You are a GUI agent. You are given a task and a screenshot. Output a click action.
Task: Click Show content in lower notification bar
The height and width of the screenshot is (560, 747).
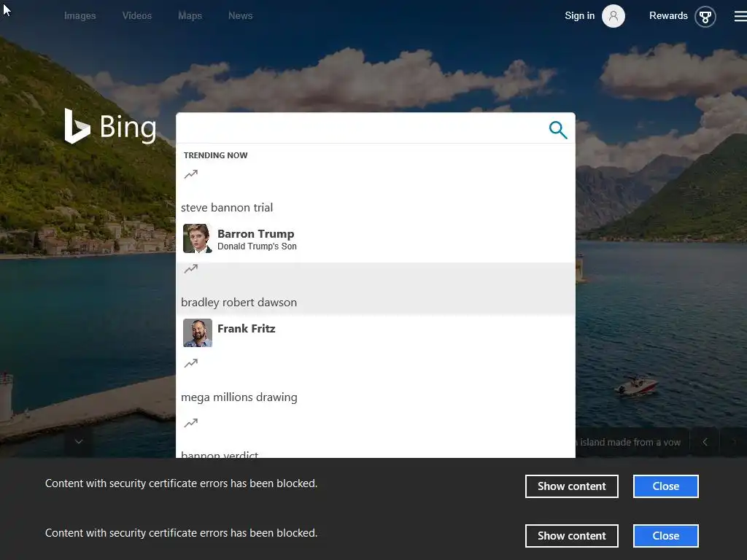572,536
